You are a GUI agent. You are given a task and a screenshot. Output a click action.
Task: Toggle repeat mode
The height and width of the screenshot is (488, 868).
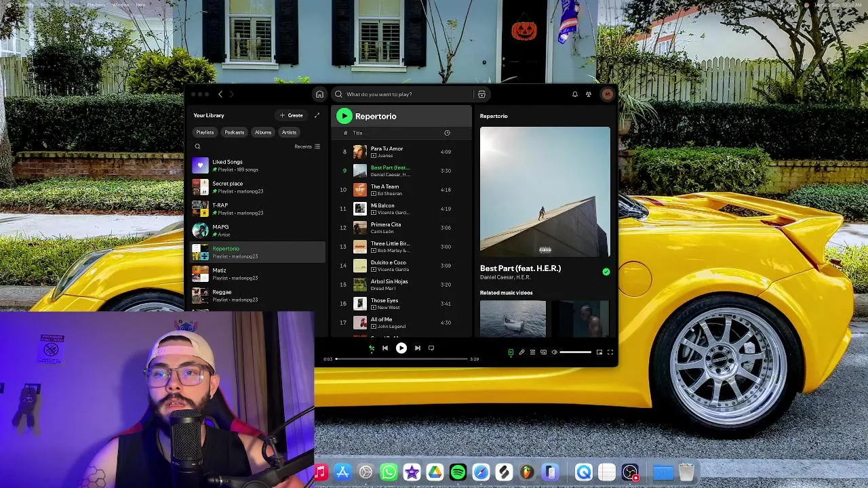(x=431, y=348)
